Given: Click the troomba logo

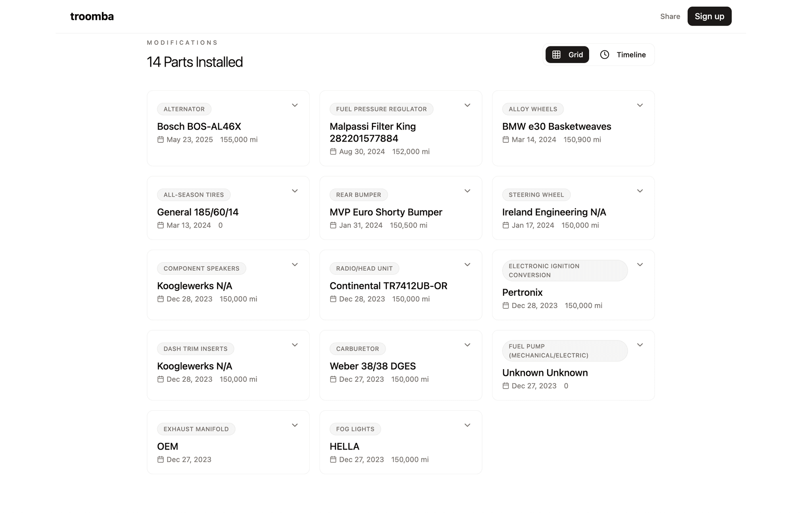Looking at the screenshot, I should pyautogui.click(x=92, y=16).
